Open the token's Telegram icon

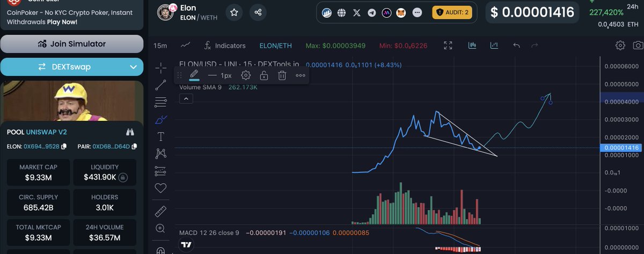pos(371,12)
